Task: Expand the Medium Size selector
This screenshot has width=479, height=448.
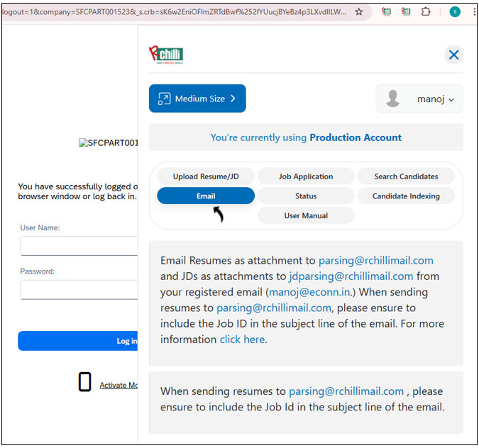Action: pos(197,99)
